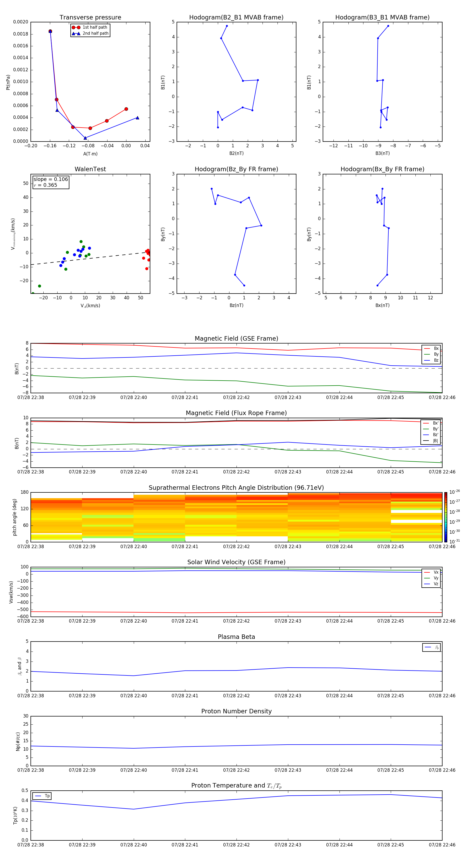Select 'Bx' in the GSE magnetic field legend
473x868 pixels.
431,349
